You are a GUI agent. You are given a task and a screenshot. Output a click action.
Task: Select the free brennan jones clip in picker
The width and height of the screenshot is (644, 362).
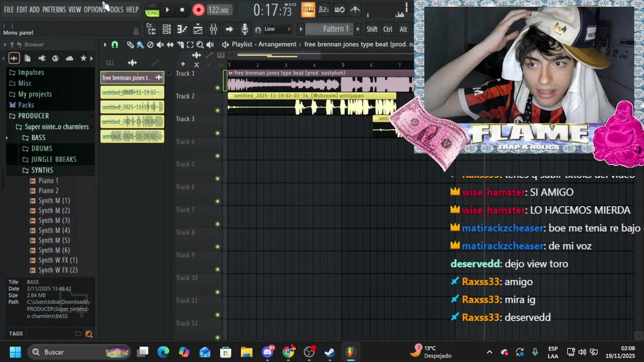[132, 77]
